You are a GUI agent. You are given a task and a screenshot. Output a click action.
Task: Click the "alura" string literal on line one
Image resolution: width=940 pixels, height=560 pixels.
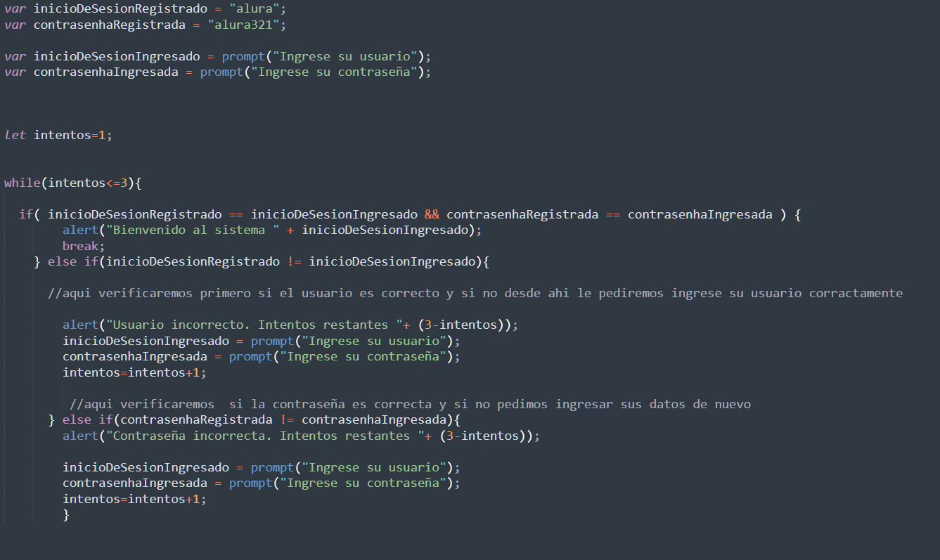[x=255, y=9]
